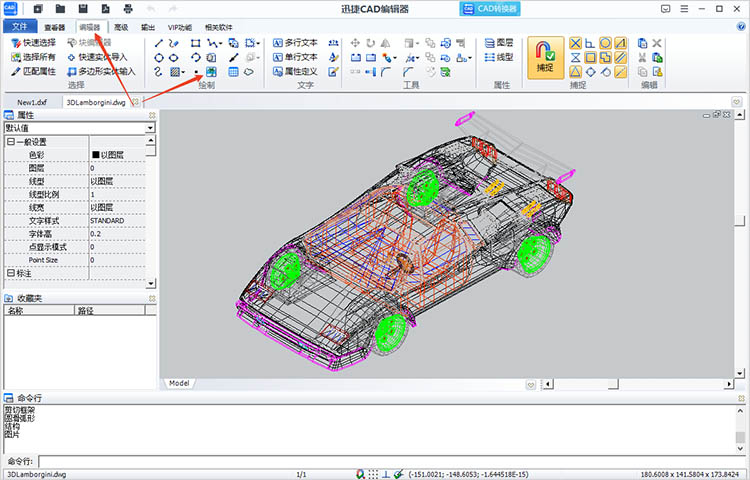Select the Model layout tab

[179, 383]
